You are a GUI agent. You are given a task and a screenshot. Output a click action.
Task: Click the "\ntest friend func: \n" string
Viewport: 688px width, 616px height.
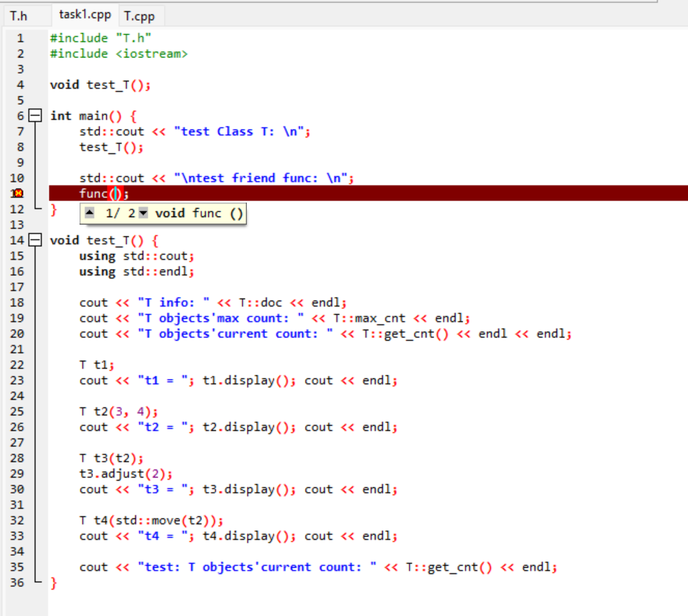point(261,178)
